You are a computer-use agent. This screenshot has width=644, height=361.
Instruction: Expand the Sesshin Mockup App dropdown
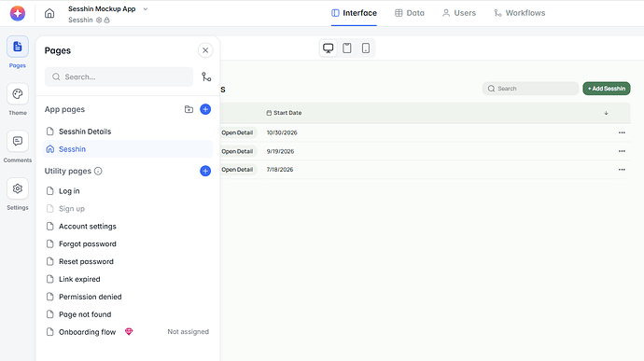(146, 9)
